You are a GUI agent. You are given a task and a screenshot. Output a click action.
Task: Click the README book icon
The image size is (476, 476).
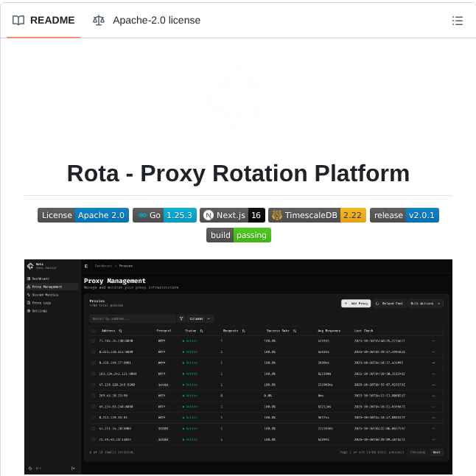click(18, 21)
